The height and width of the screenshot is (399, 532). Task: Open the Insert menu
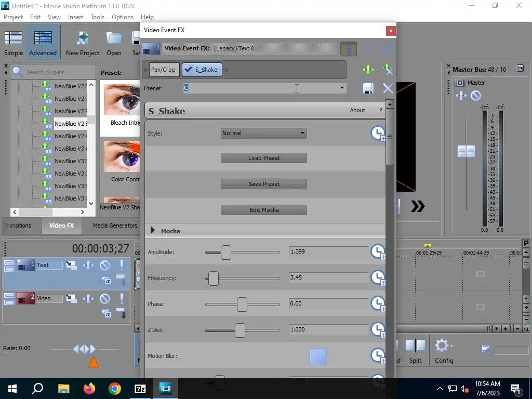75,17
